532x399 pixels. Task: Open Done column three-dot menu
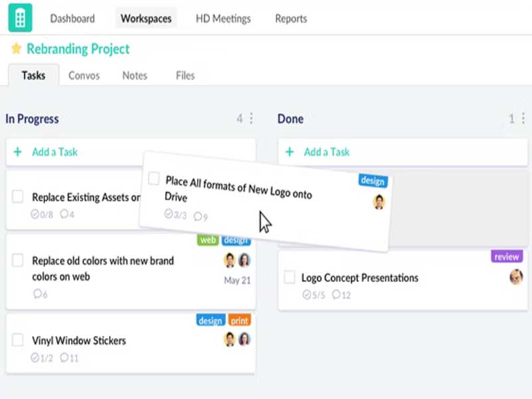tap(523, 118)
